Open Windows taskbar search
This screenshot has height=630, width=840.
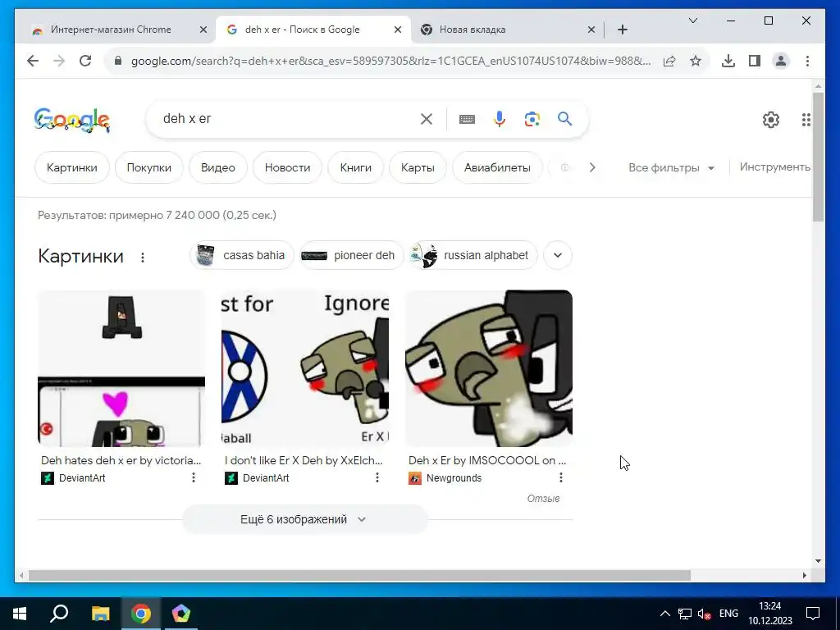pos(59,613)
